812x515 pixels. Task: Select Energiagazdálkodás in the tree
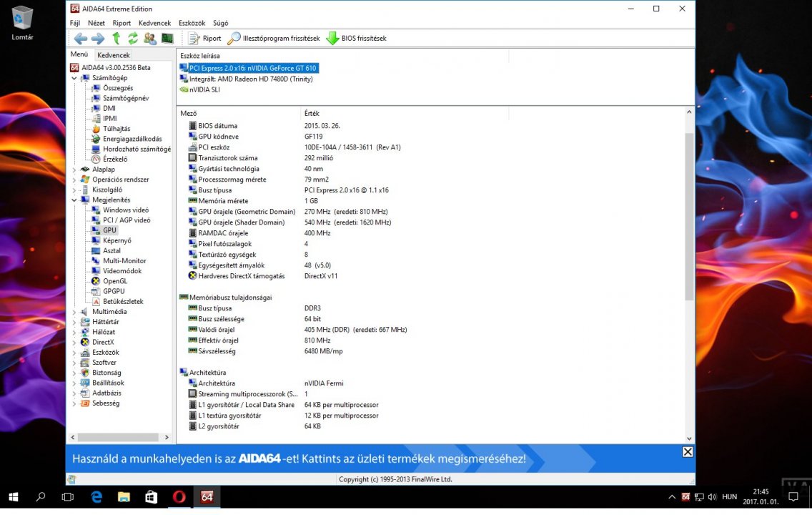pyautogui.click(x=132, y=139)
